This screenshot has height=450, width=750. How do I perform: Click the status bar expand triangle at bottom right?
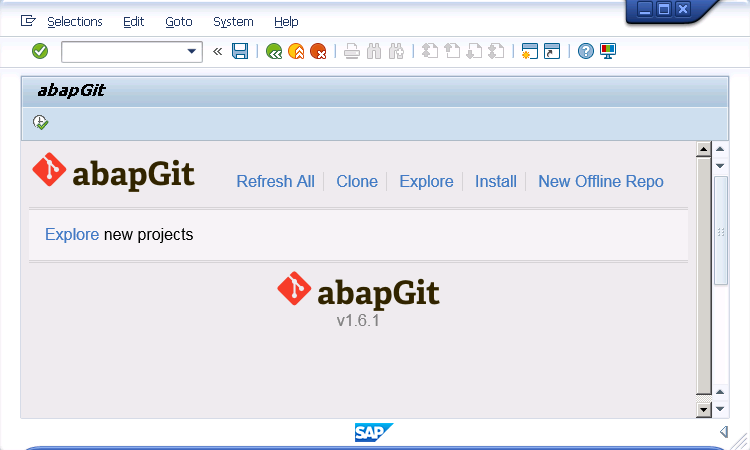point(724,432)
